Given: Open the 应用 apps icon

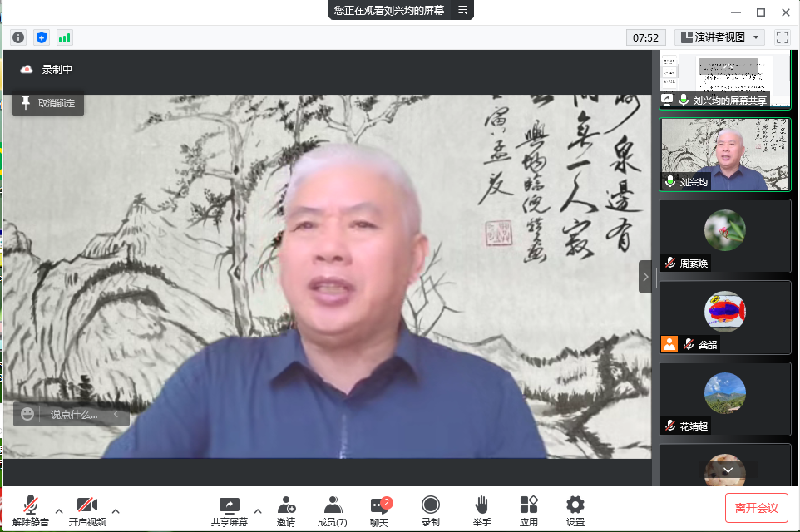Looking at the screenshot, I should [529, 511].
